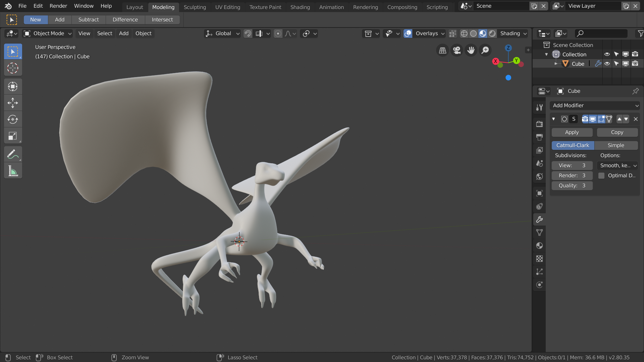Toggle camera view in viewport
644x362 pixels.
[457, 50]
